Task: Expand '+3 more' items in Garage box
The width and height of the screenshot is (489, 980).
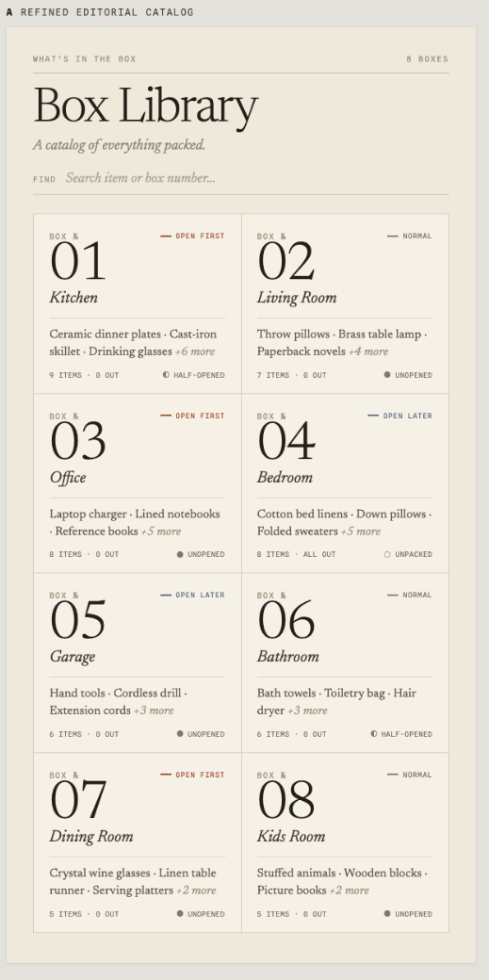Action: 154,710
